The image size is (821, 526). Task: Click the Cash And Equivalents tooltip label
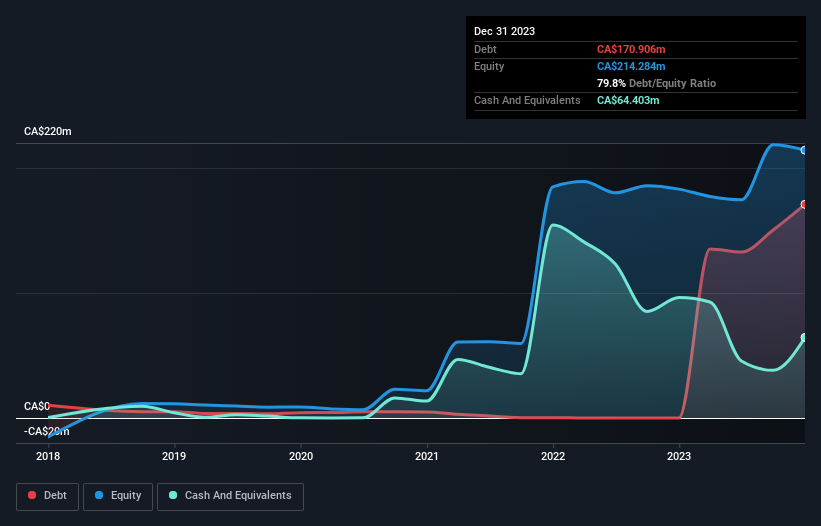pos(527,100)
